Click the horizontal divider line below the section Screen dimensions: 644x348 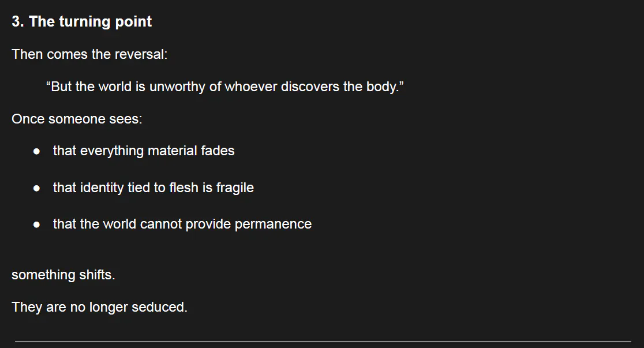click(322, 342)
